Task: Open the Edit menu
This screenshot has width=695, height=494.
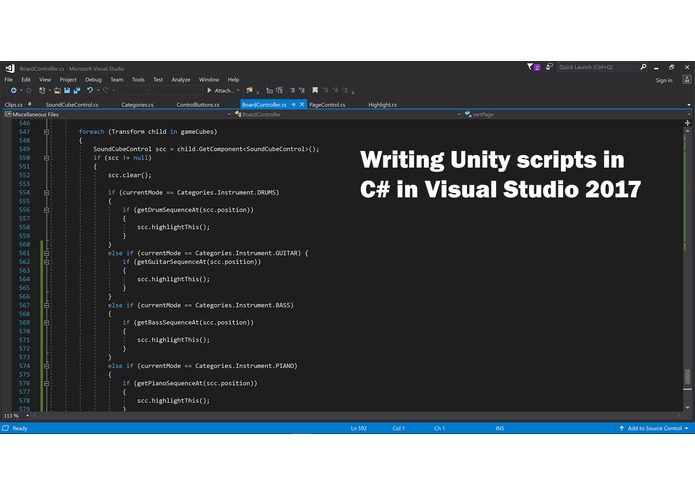Action: point(26,80)
